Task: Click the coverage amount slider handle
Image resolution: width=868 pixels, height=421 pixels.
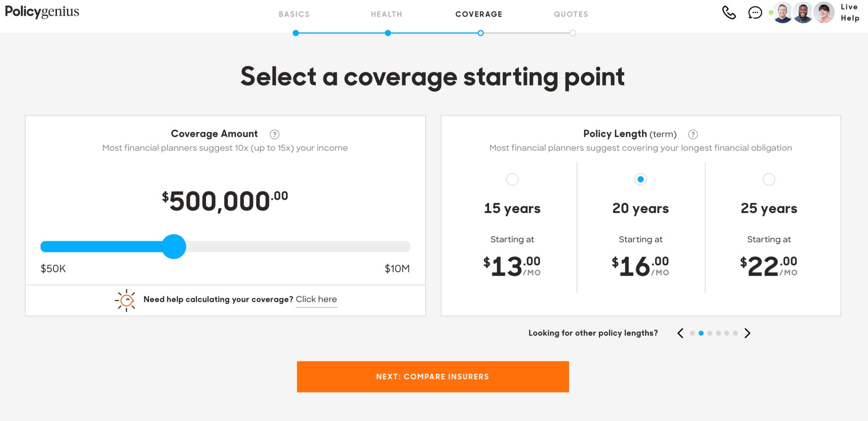Action: point(174,246)
